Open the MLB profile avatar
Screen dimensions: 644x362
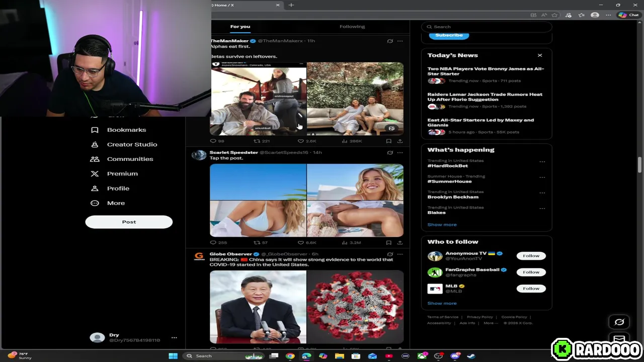[x=435, y=289]
